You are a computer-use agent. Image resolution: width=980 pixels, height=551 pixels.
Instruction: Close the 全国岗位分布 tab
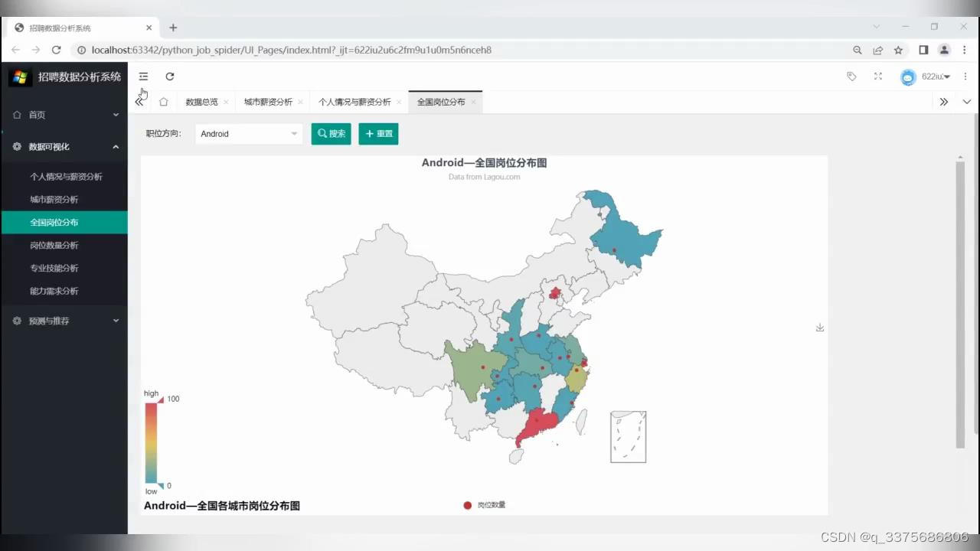tap(473, 102)
